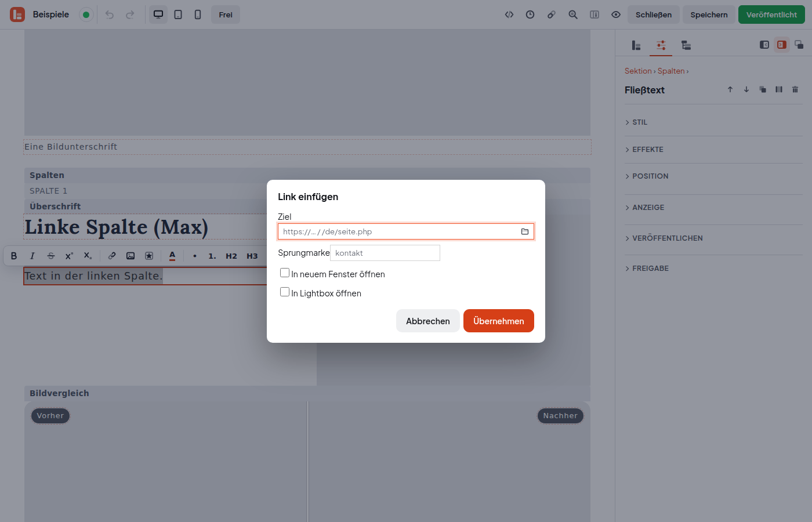Screen dimensions: 812x522
Task: Go to Sektion in breadcrumb
Action: tap(638, 71)
